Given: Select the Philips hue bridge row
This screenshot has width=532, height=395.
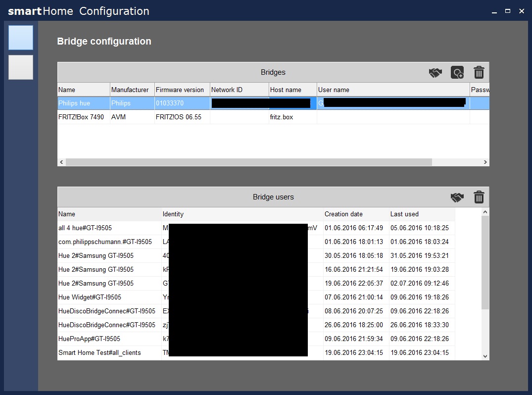Looking at the screenshot, I should tap(84, 103).
